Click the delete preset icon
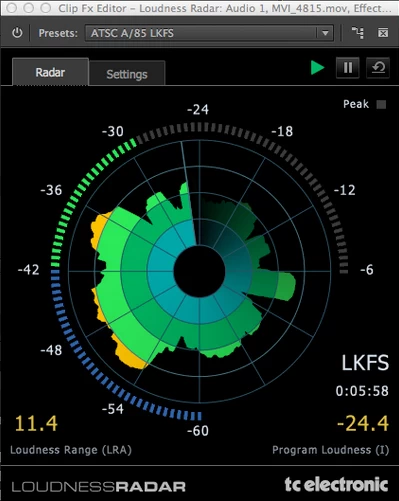The image size is (399, 501). click(383, 33)
